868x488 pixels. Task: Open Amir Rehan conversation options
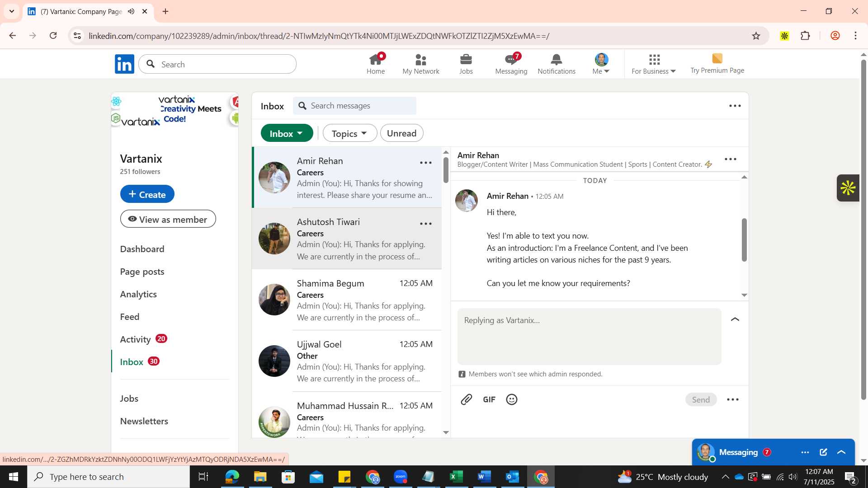click(x=425, y=163)
